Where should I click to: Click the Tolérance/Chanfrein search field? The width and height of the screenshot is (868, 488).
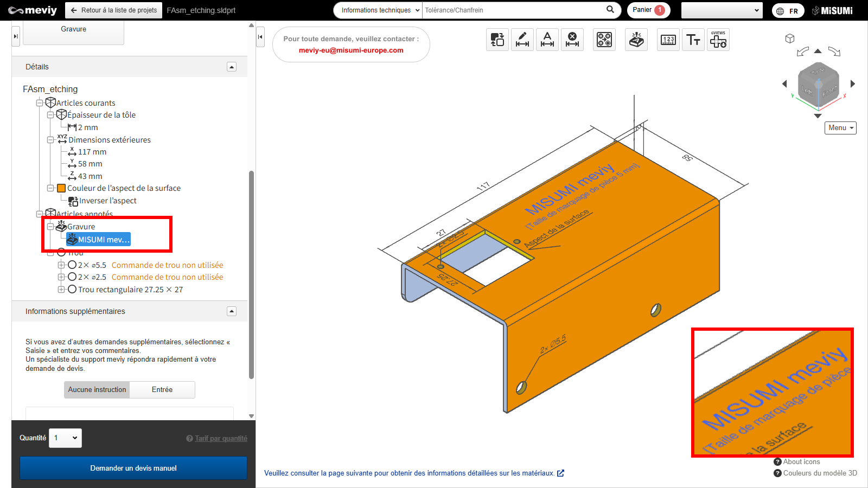513,10
